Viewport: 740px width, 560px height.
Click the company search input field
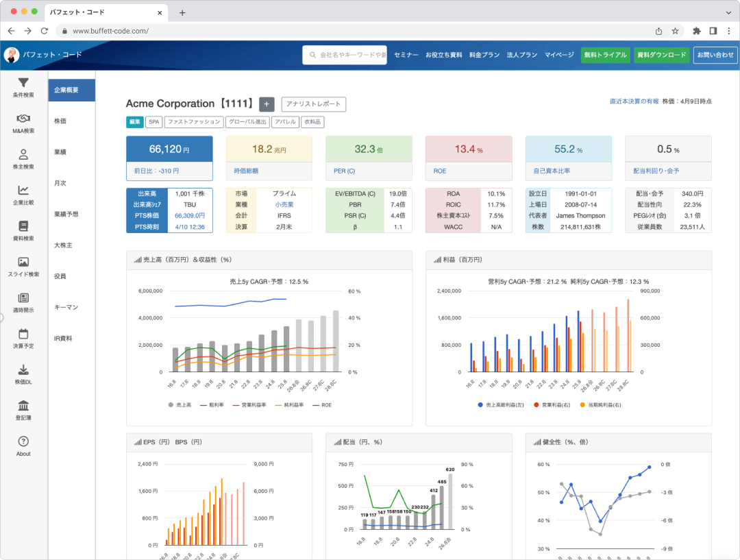click(x=345, y=55)
